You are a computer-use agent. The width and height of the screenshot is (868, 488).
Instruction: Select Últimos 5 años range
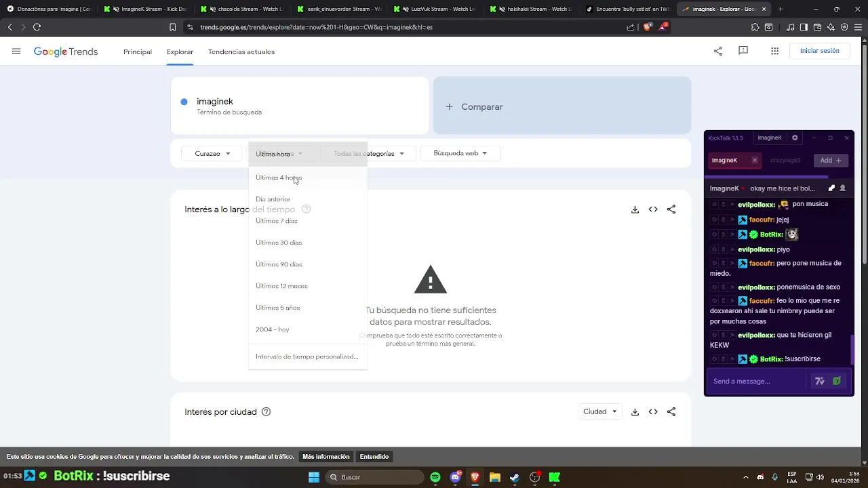coord(308,308)
